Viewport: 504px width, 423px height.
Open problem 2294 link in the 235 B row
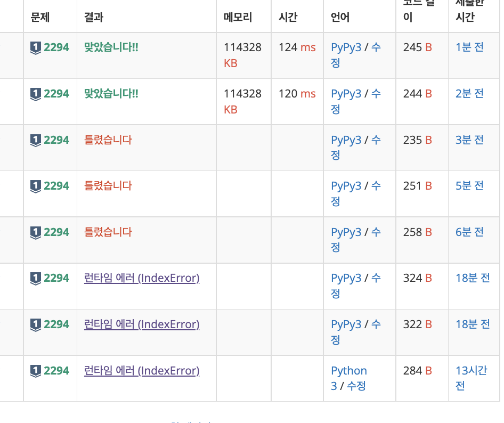pos(56,140)
